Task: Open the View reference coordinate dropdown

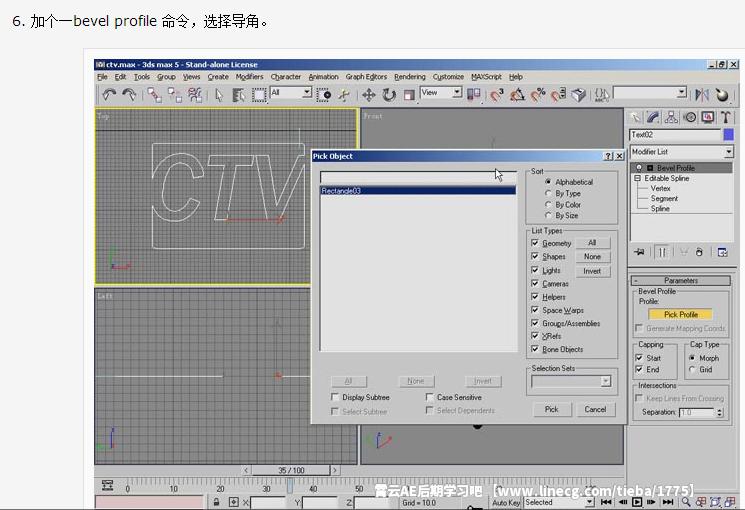Action: pos(457,92)
